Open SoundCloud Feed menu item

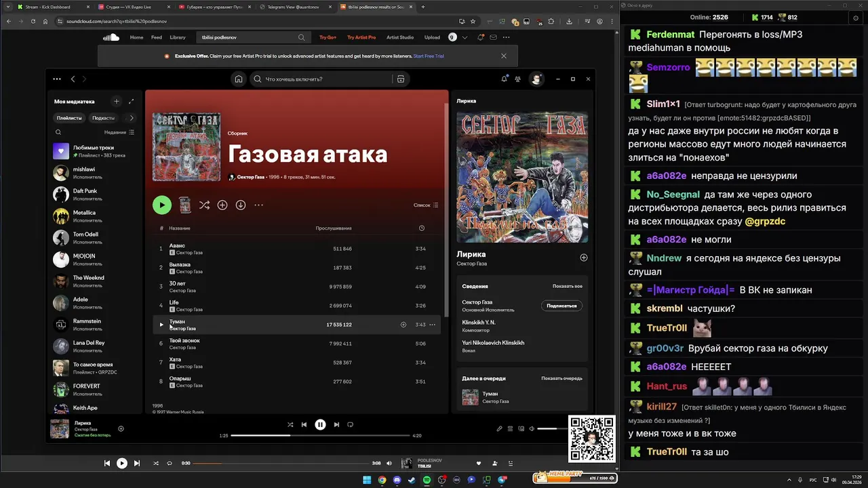pyautogui.click(x=157, y=37)
